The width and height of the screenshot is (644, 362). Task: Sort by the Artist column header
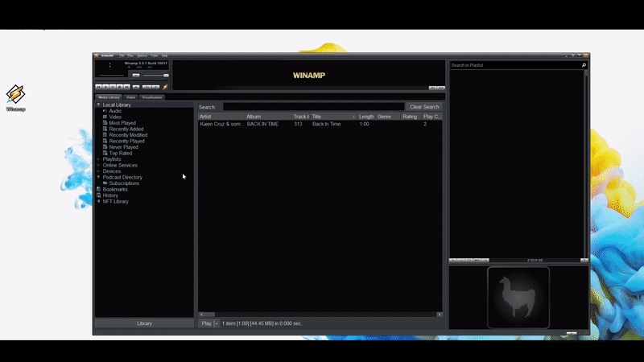(x=221, y=117)
